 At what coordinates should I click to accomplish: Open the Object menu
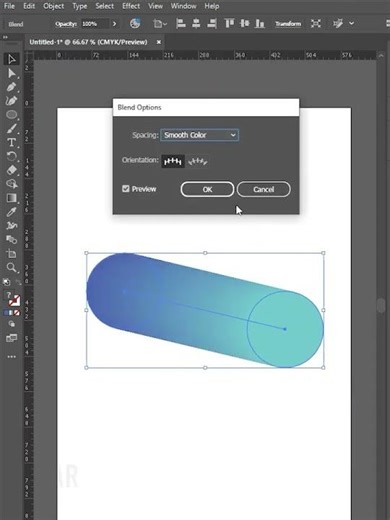(54, 6)
